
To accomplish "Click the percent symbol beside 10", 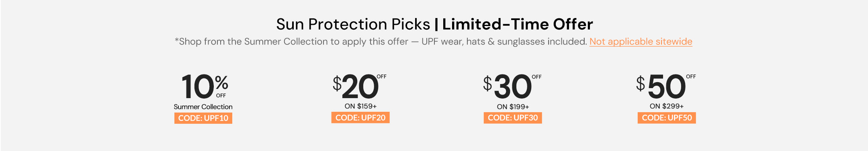I will pyautogui.click(x=221, y=83).
